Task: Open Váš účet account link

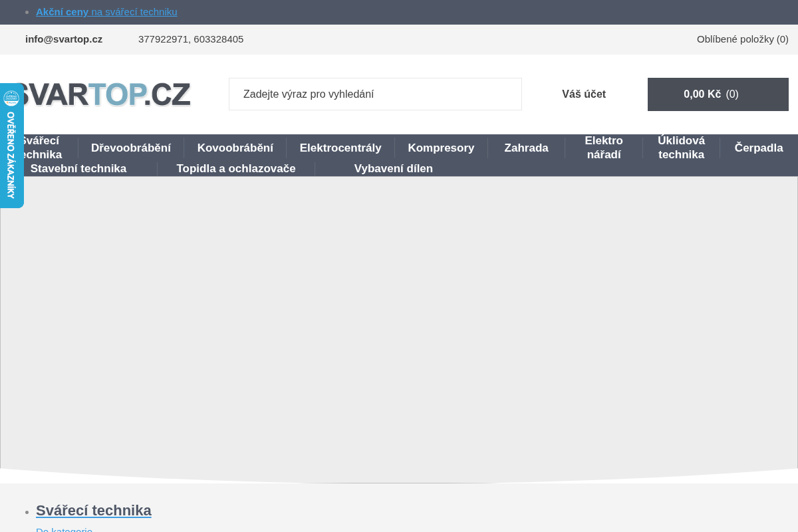Action: (584, 94)
